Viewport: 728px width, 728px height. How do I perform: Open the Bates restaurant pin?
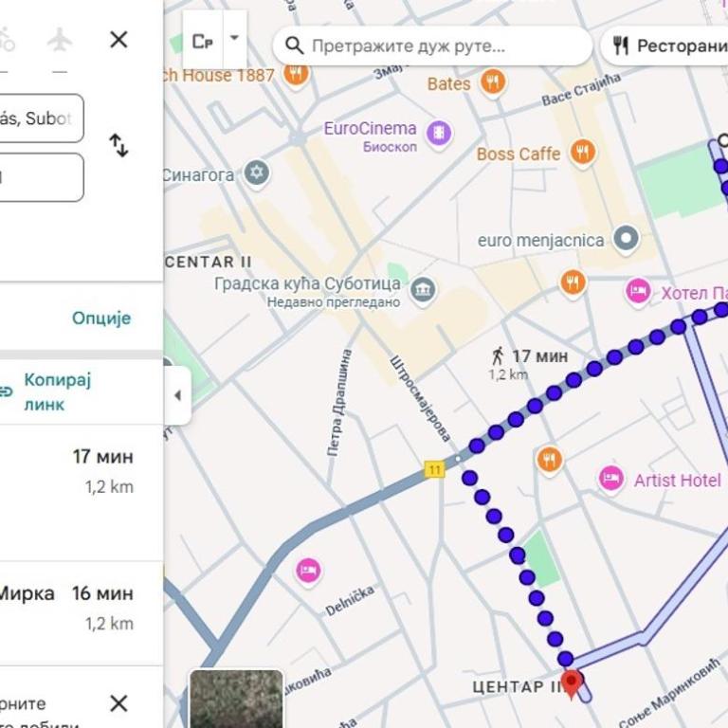coord(492,83)
